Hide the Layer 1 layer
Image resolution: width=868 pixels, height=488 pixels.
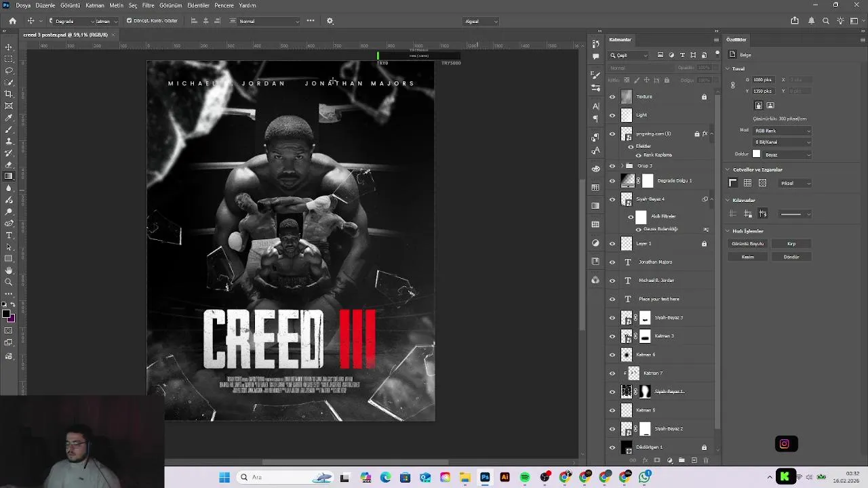click(612, 243)
